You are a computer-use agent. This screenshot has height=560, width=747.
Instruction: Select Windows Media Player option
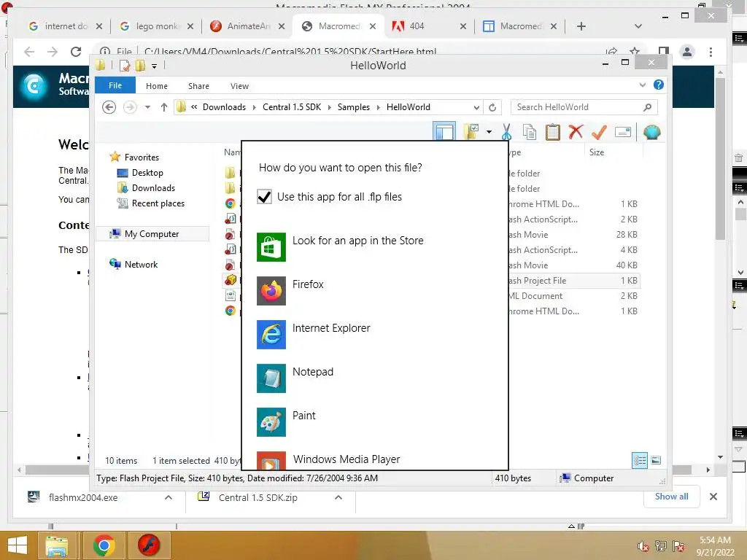[329, 460]
